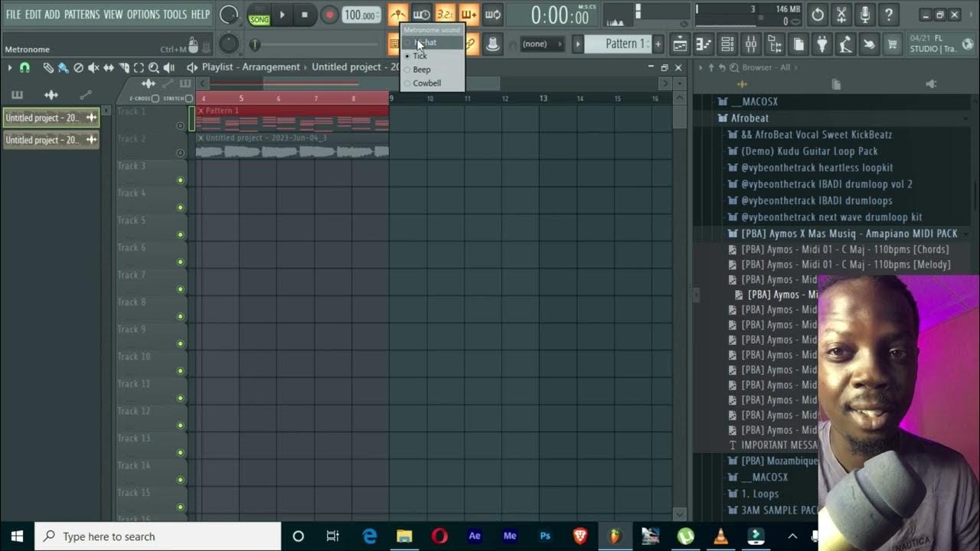This screenshot has width=980, height=551.
Task: Open the PATTERNS menu
Action: tap(81, 15)
